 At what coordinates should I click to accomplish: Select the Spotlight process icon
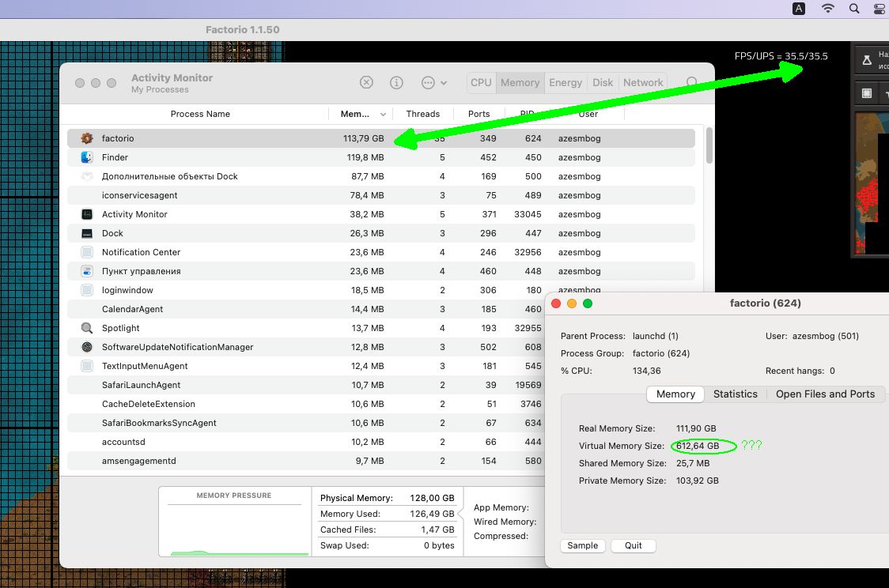87,328
